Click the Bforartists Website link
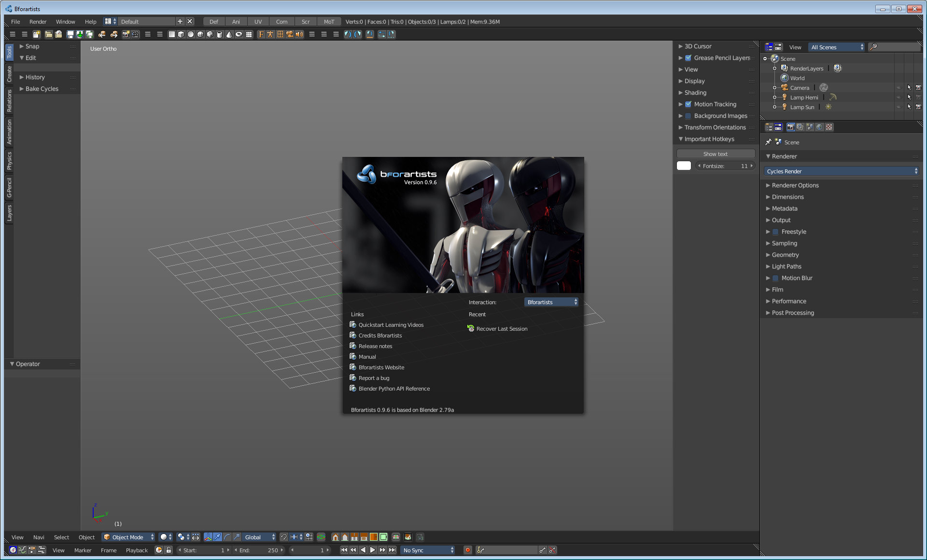 [381, 367]
